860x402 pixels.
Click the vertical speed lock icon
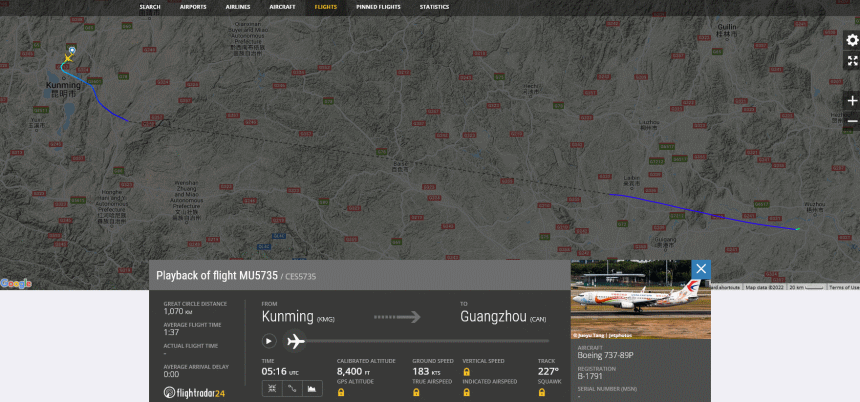tap(467, 371)
